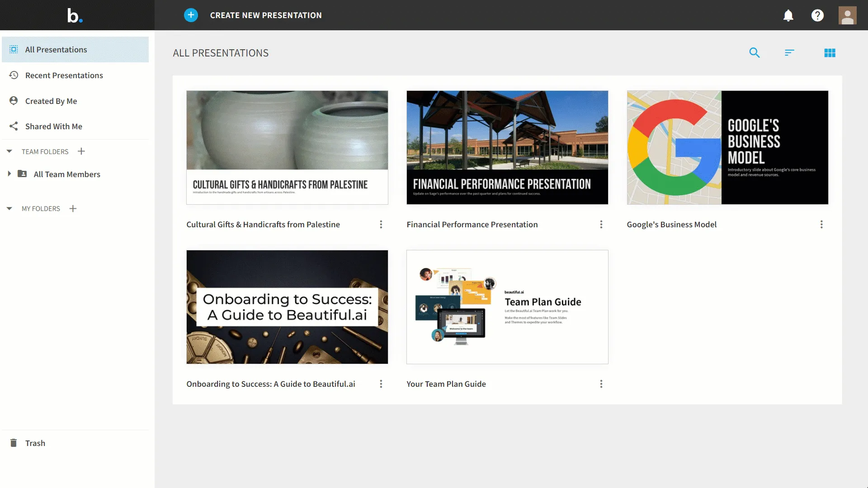This screenshot has height=488, width=868.
Task: Click Create New Presentation text
Action: coord(266,15)
